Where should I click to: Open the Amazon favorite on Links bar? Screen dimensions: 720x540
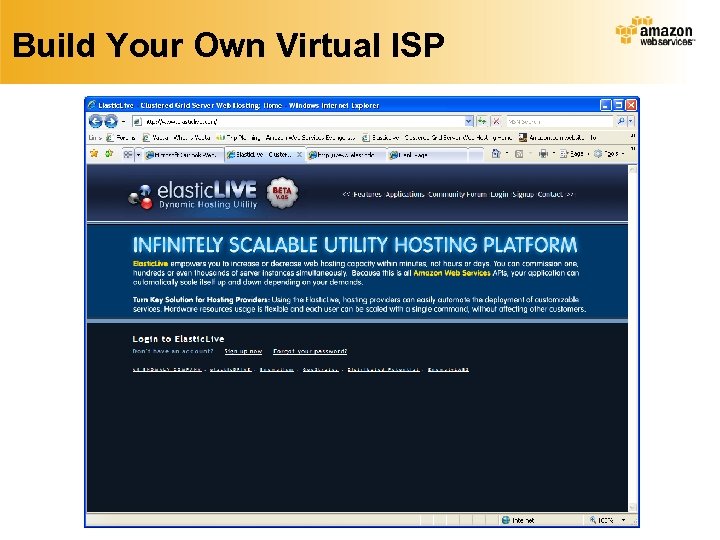tap(557, 137)
